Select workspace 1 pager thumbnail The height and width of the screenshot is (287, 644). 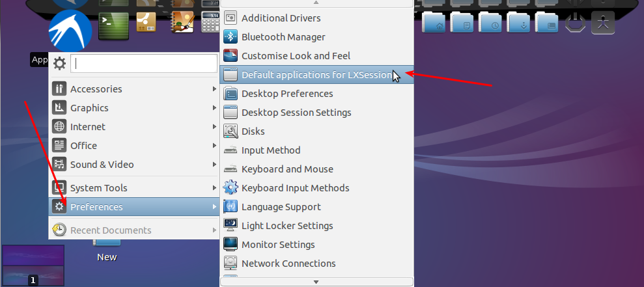point(33,266)
